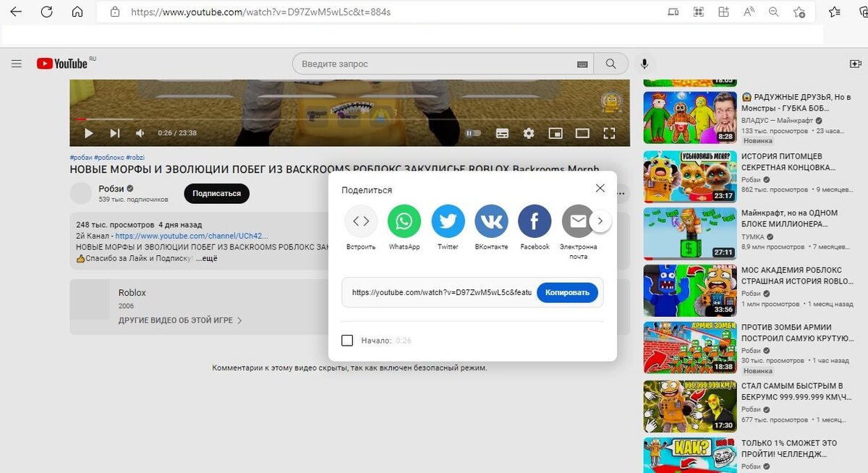Open Робзи channel name link

pos(111,189)
